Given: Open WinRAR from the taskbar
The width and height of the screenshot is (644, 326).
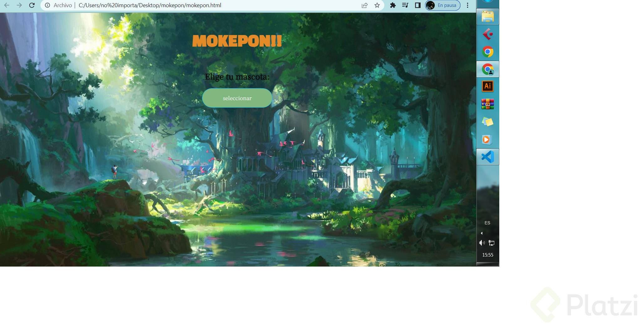Looking at the screenshot, I should point(488,104).
